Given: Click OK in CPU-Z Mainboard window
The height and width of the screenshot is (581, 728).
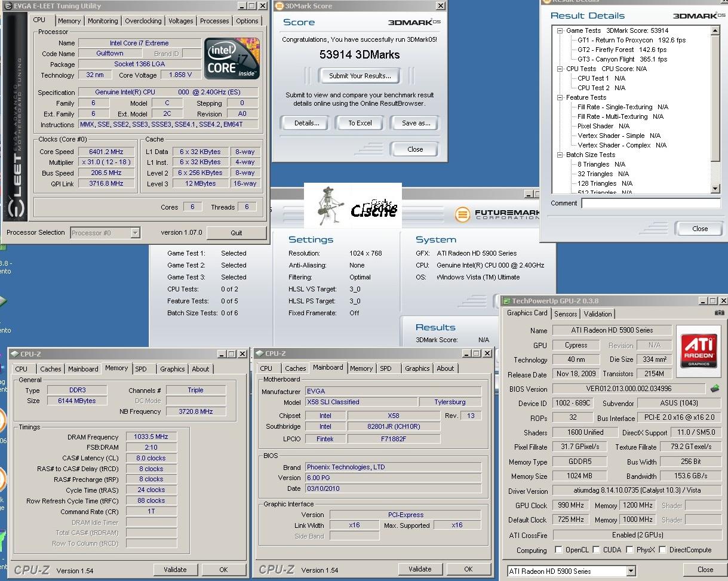Looking at the screenshot, I should pos(468,569).
